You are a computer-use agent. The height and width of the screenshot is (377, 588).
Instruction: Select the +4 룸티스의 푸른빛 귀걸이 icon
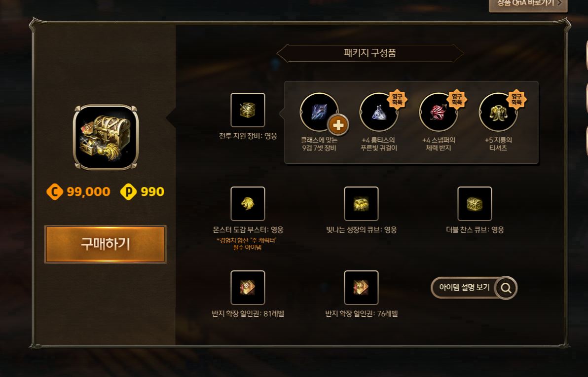click(x=379, y=112)
